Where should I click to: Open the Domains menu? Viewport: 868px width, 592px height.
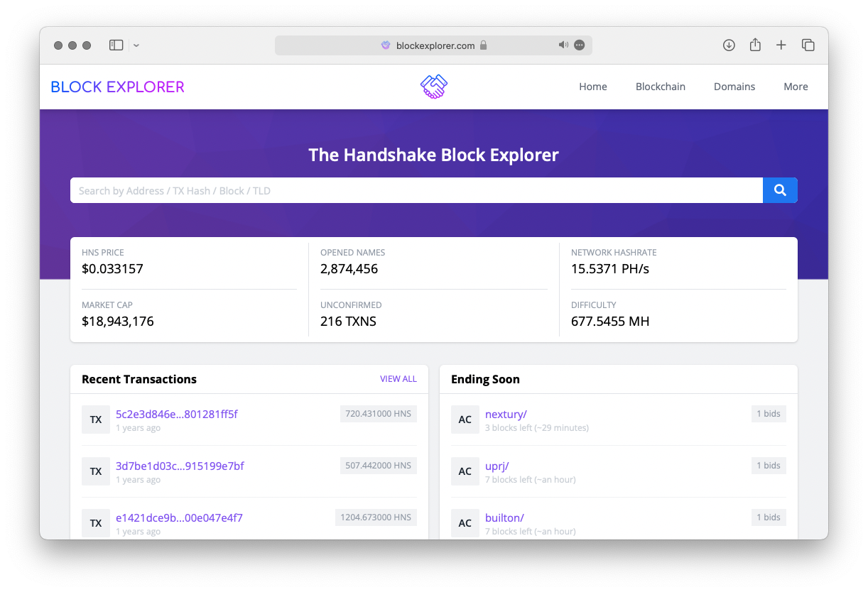click(x=734, y=87)
